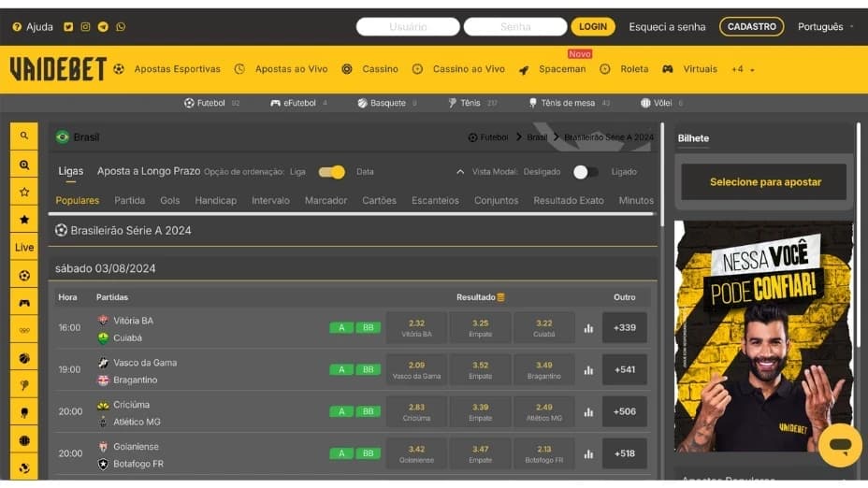Expand the +4 more menu items
The width and height of the screenshot is (868, 488).
[x=743, y=69]
